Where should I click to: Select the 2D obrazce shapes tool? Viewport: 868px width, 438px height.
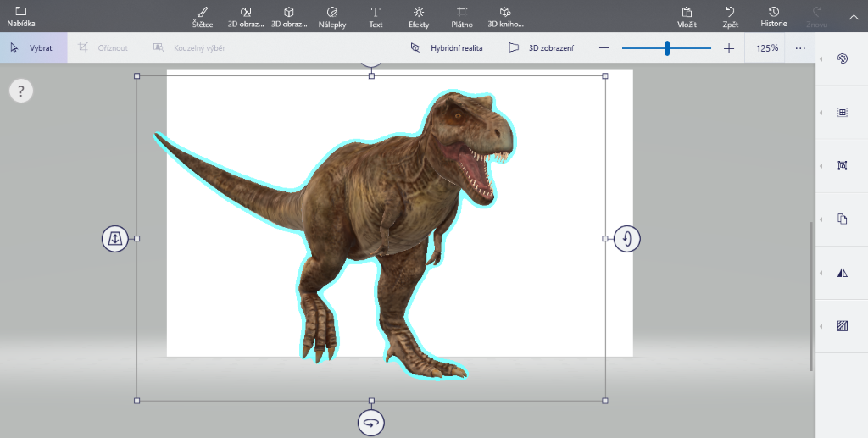246,16
